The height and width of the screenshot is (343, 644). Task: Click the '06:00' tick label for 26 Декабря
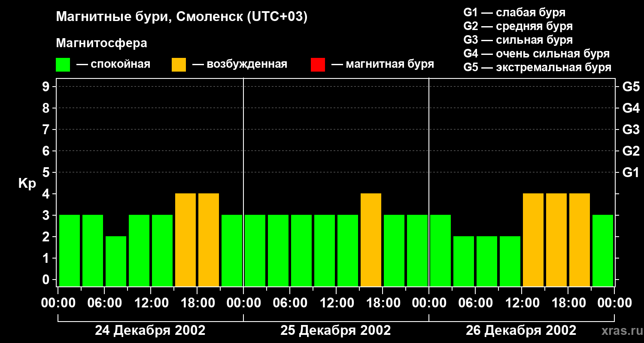pyautogui.click(x=475, y=303)
